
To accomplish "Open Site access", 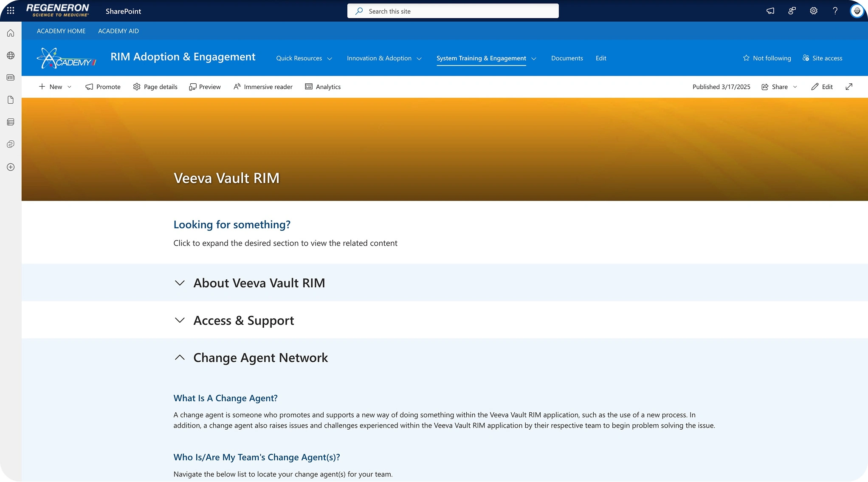I will [822, 58].
